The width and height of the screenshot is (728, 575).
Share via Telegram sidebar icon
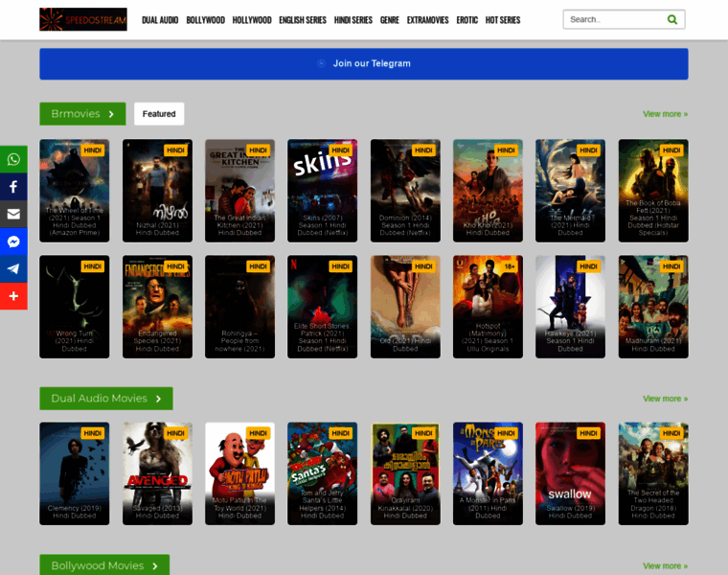point(13,269)
